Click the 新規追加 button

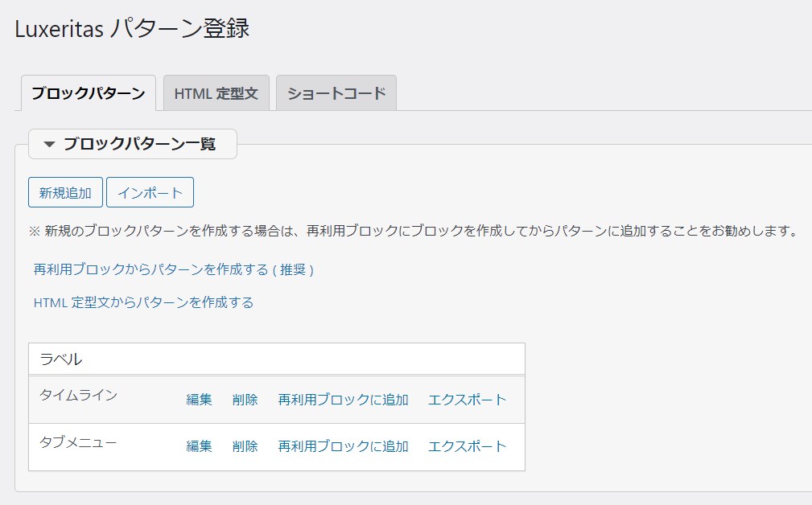click(64, 191)
